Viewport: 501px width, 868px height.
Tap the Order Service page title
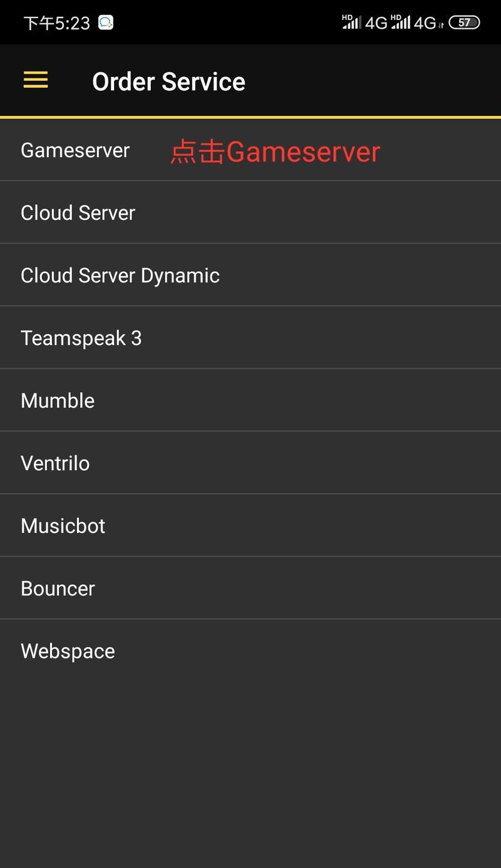point(168,81)
